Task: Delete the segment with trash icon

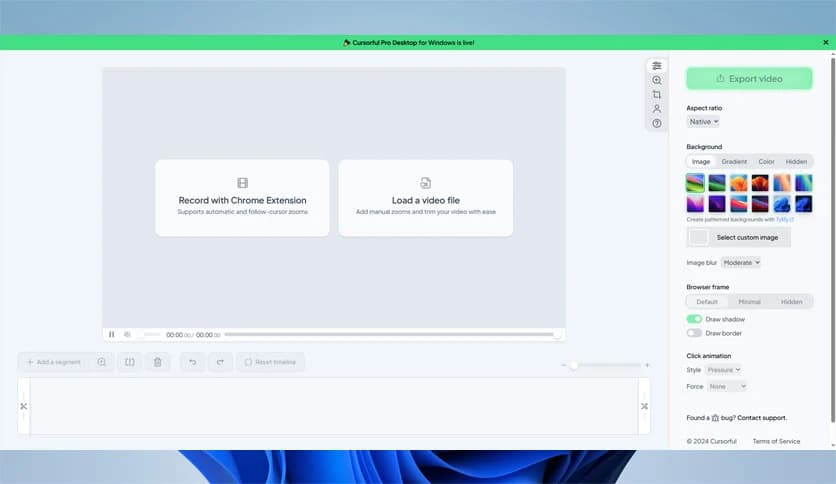Action: tap(158, 362)
